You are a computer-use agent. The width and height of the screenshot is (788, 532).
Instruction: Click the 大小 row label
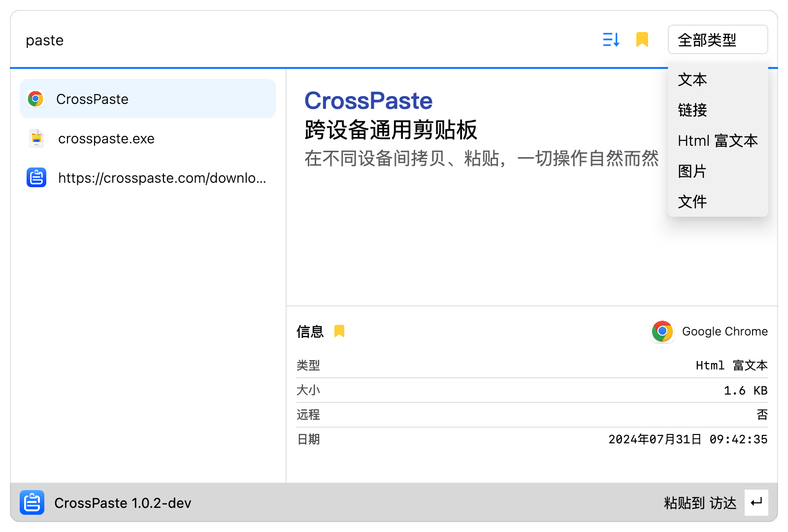click(308, 390)
